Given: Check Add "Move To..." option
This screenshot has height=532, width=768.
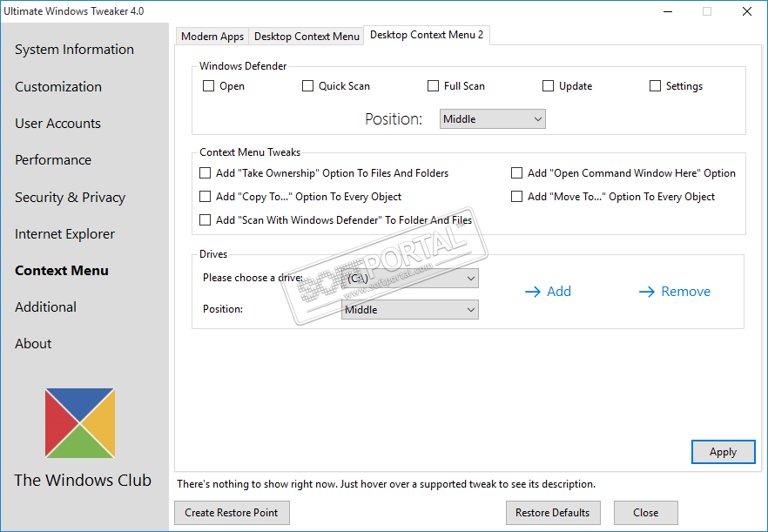Looking at the screenshot, I should [516, 197].
